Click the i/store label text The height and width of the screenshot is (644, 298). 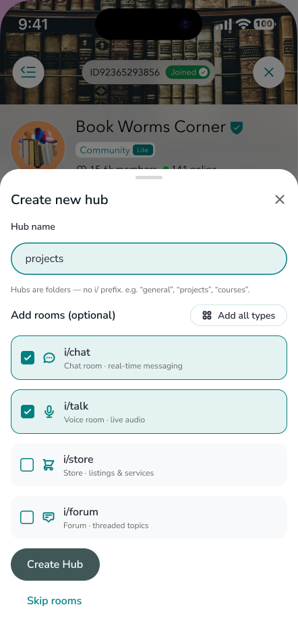tap(78, 459)
